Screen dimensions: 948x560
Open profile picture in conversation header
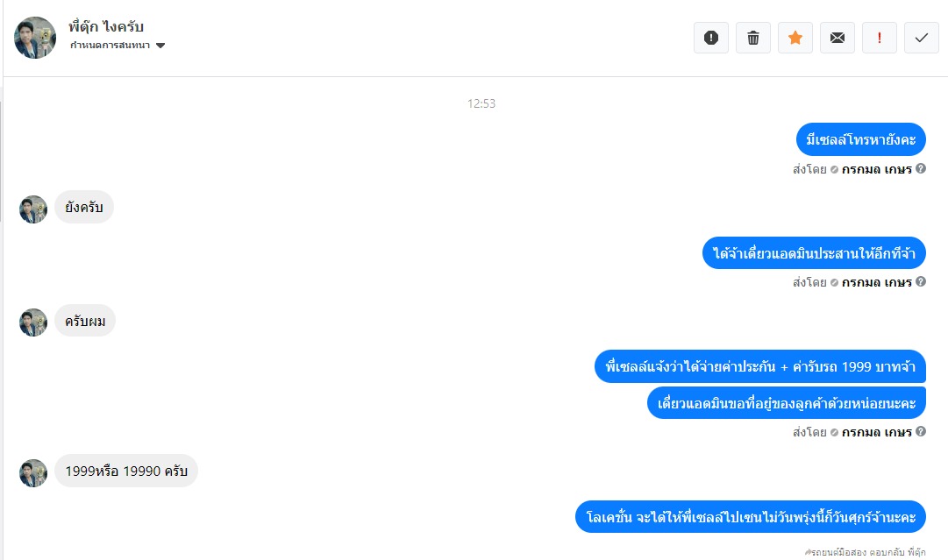click(x=35, y=38)
